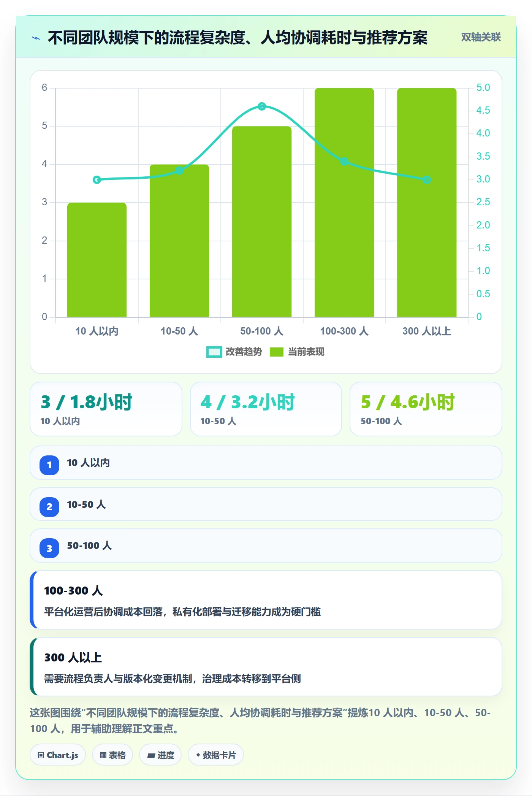
Task: Open the 300 人以上 description card
Action: point(266,667)
